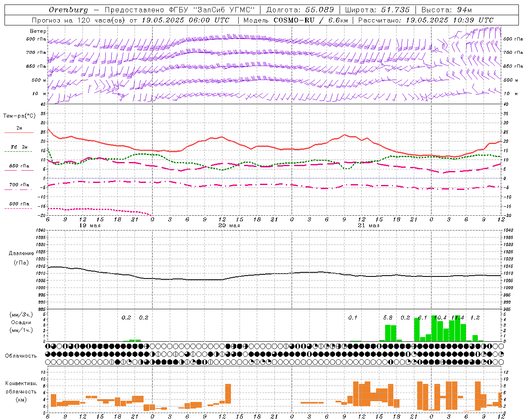The height and width of the screenshot is (420, 525).
Task: Click the '20 мая' date label
Action: [x=229, y=226]
